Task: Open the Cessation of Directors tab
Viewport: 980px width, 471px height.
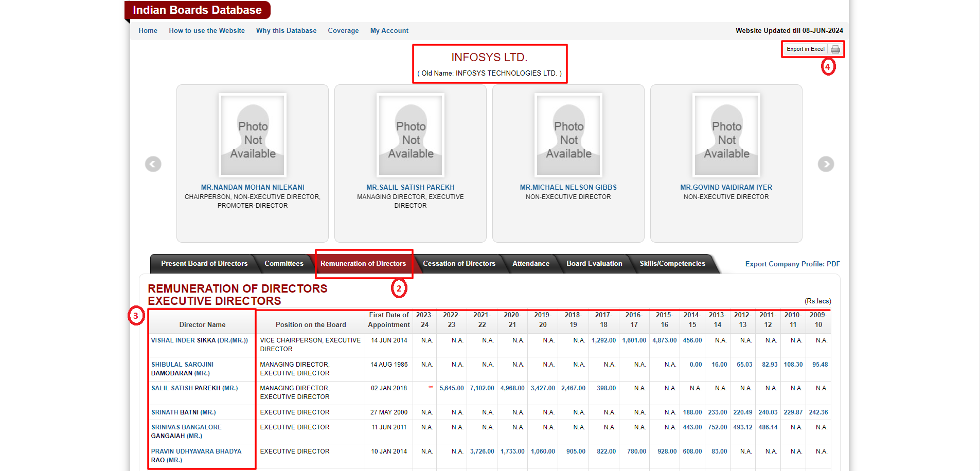Action: tap(459, 264)
